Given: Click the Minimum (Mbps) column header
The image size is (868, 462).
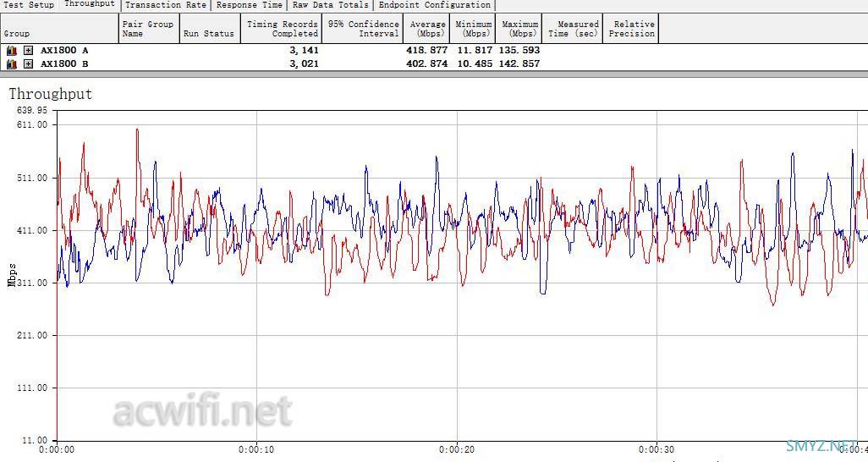Looking at the screenshot, I should click(x=473, y=29).
